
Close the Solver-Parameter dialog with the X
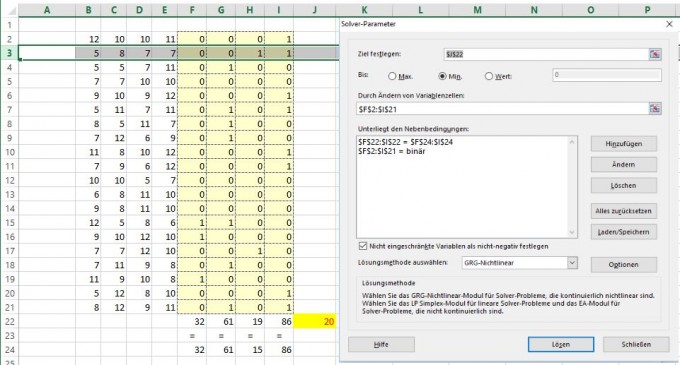point(669,24)
